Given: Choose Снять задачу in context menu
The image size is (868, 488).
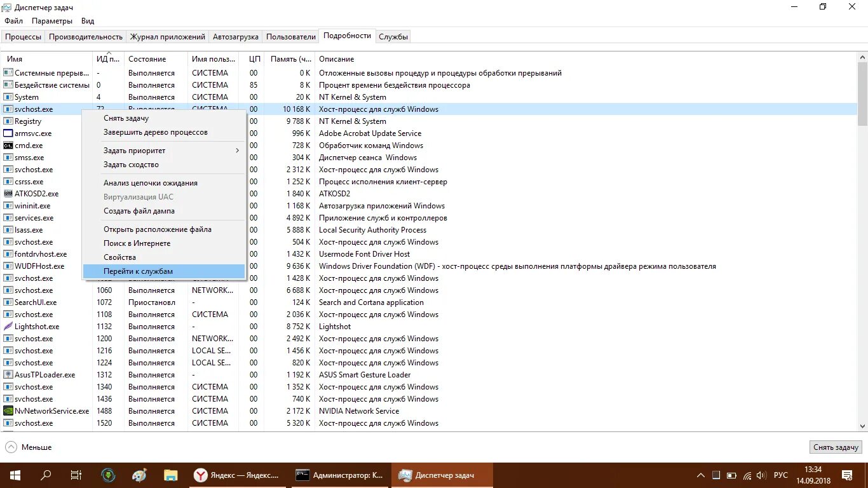Looking at the screenshot, I should click(x=164, y=118).
